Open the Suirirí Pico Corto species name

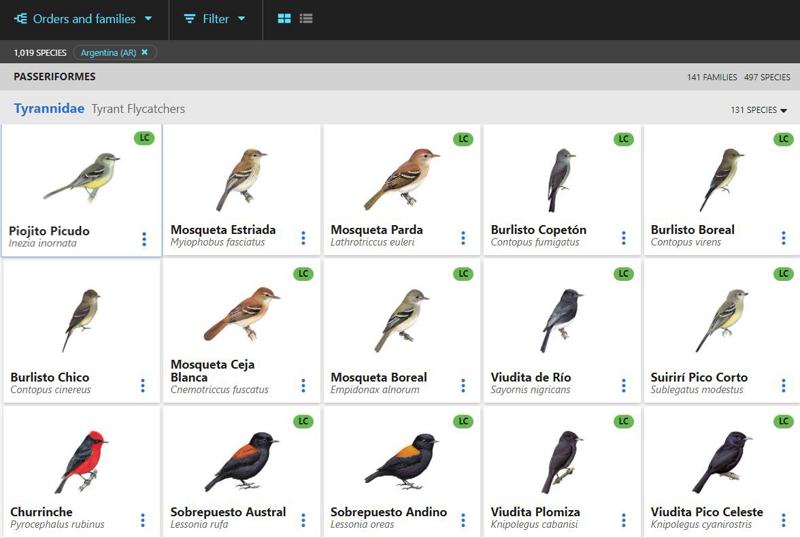click(x=699, y=377)
